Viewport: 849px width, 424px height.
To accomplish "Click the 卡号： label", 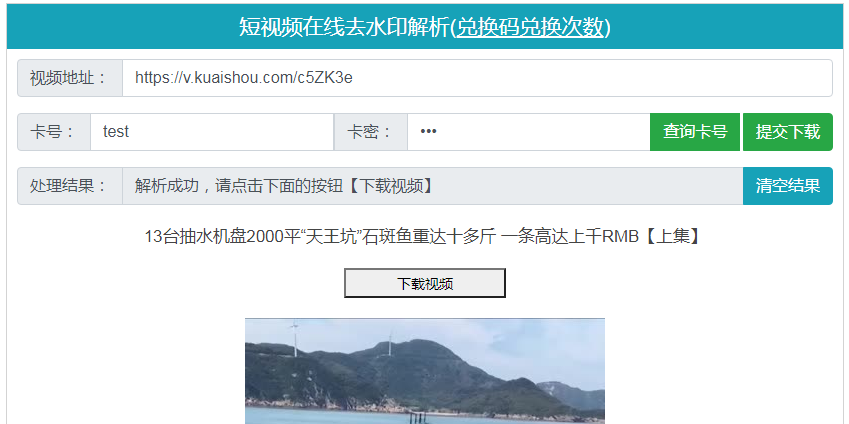I will click(x=54, y=132).
